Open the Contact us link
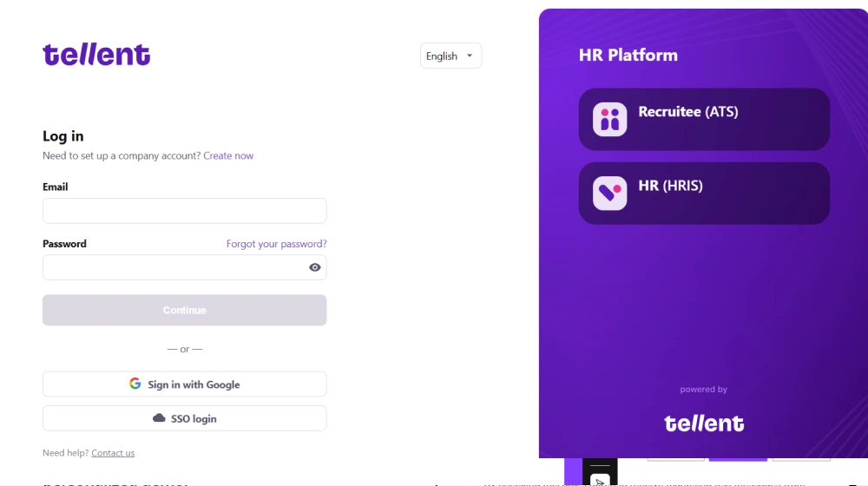The image size is (868, 486). click(x=113, y=453)
